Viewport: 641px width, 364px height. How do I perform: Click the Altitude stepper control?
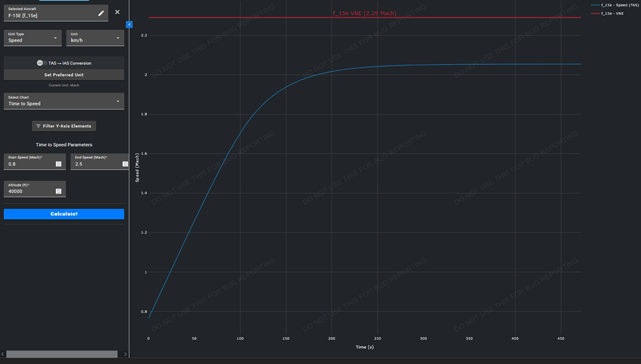tap(58, 191)
